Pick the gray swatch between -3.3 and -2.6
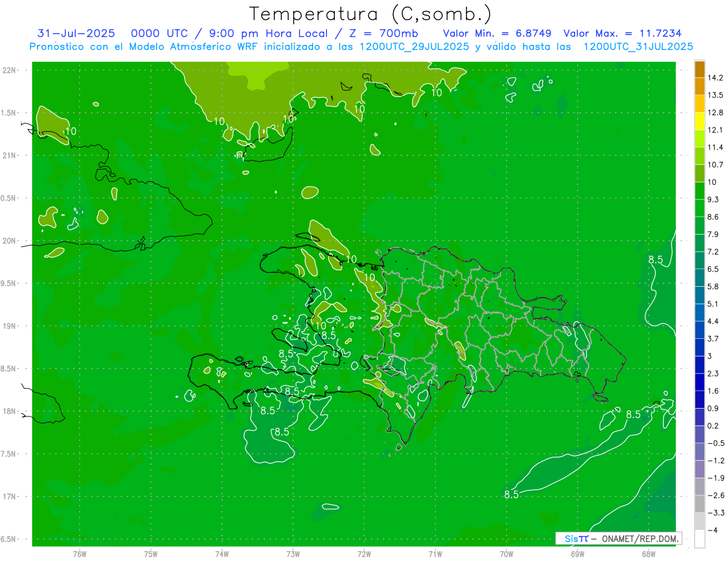Viewport: 728px width, 562px height. 699,504
